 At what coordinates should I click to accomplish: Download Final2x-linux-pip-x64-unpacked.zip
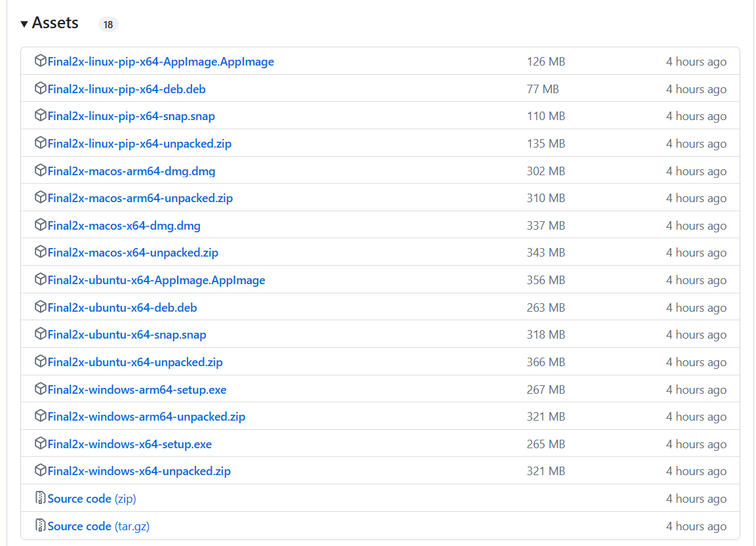[140, 144]
